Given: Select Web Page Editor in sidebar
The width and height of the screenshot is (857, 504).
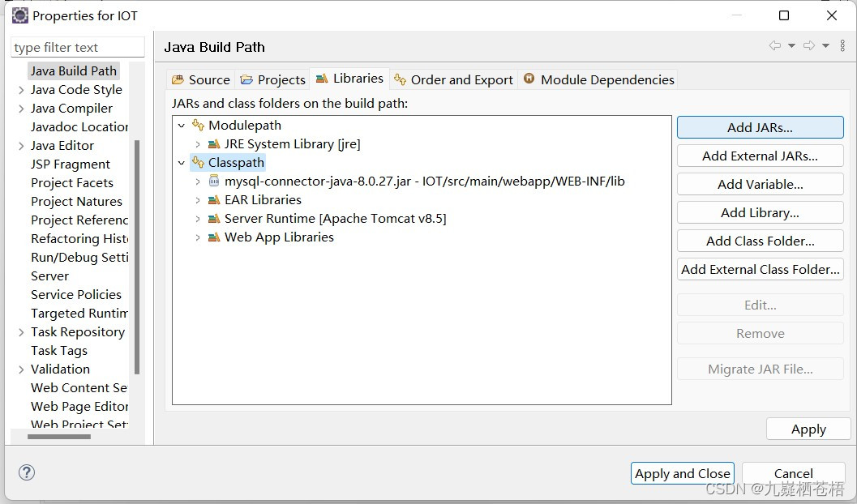Looking at the screenshot, I should click(x=79, y=406).
